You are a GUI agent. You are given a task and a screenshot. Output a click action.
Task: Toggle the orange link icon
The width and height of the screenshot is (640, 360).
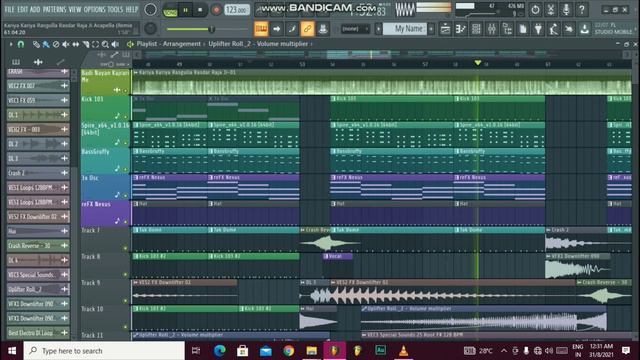[x=307, y=29]
